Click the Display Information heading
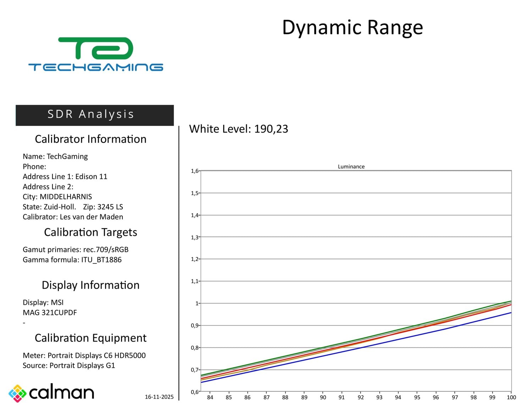Screen dimensions: 532x411 [90, 285]
